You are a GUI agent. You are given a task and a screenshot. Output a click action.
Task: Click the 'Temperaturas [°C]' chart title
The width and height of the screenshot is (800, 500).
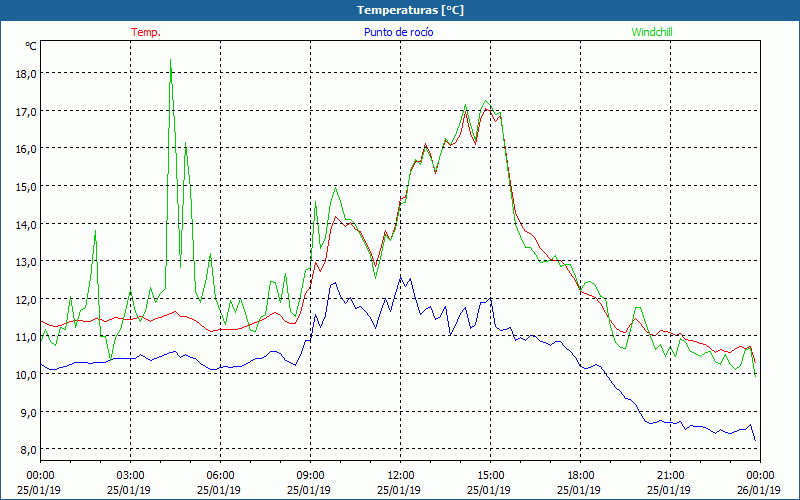(x=410, y=10)
